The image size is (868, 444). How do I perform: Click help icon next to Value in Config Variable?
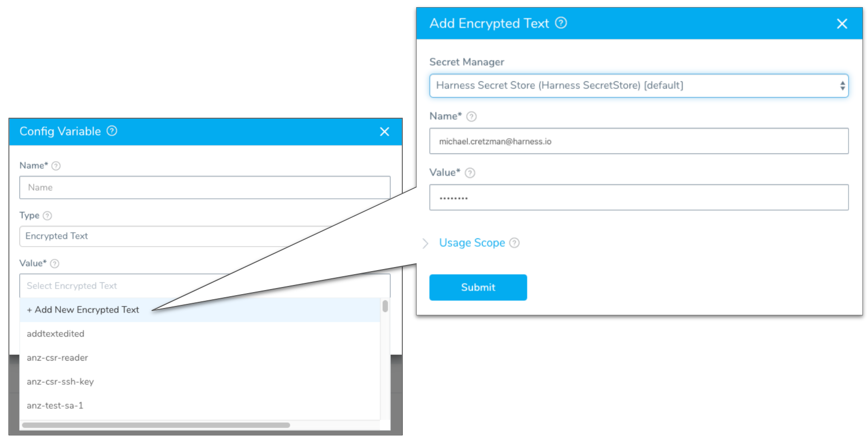[55, 263]
